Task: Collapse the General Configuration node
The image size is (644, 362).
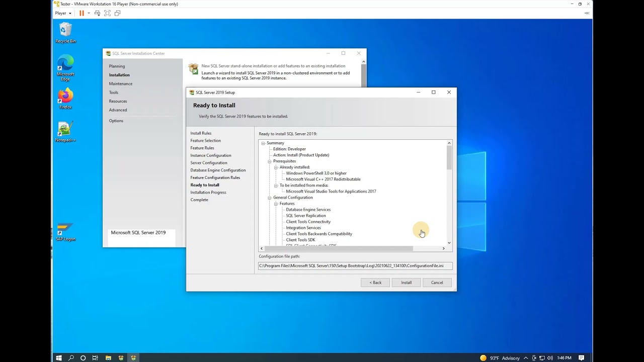Action: [x=269, y=198]
